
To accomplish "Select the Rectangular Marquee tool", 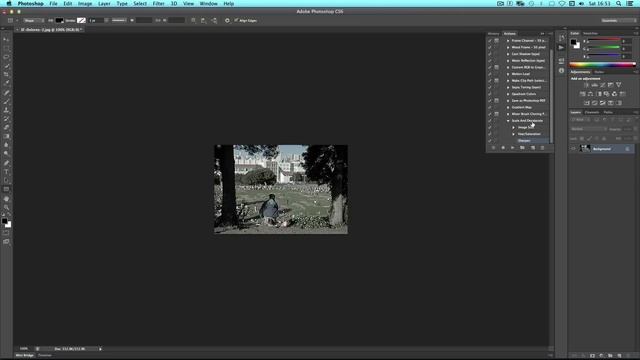I will pos(6,48).
